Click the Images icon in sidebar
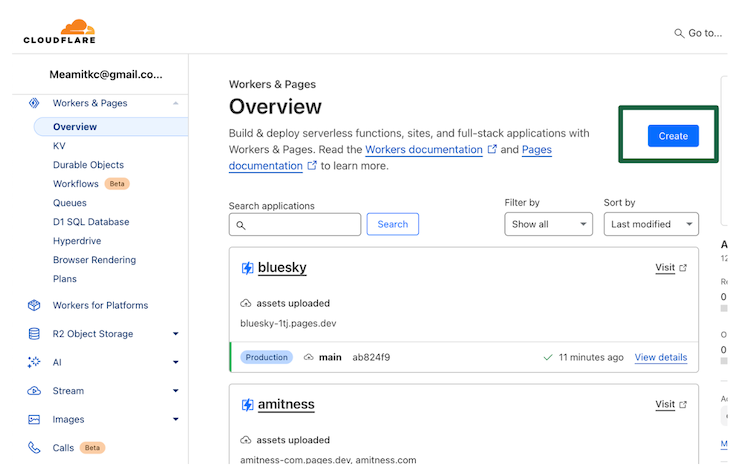This screenshot has width=739, height=476. (x=34, y=420)
